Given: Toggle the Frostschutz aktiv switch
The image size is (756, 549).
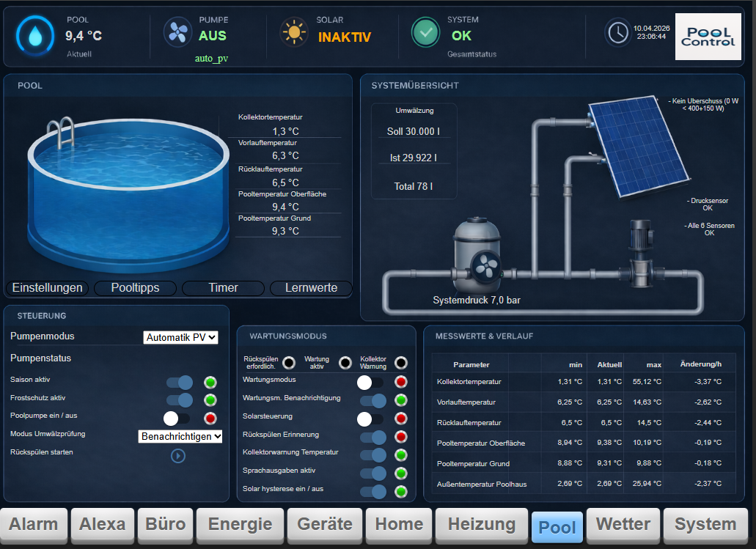Looking at the screenshot, I should (x=180, y=400).
